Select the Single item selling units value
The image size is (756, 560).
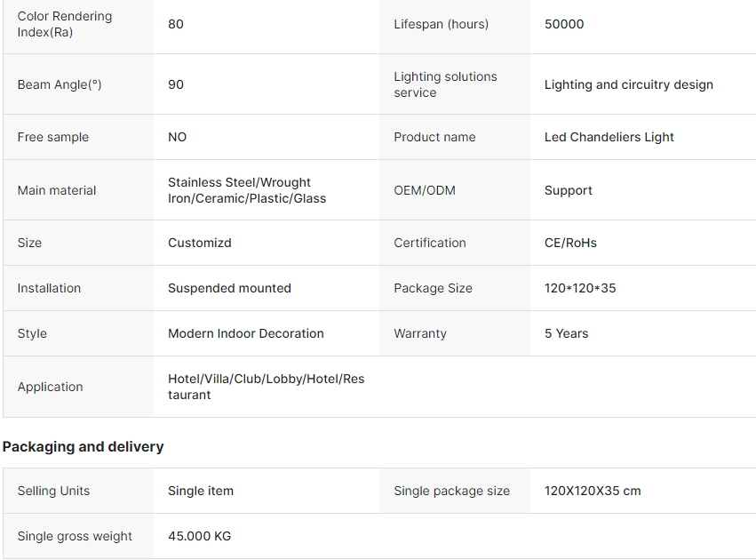[201, 491]
